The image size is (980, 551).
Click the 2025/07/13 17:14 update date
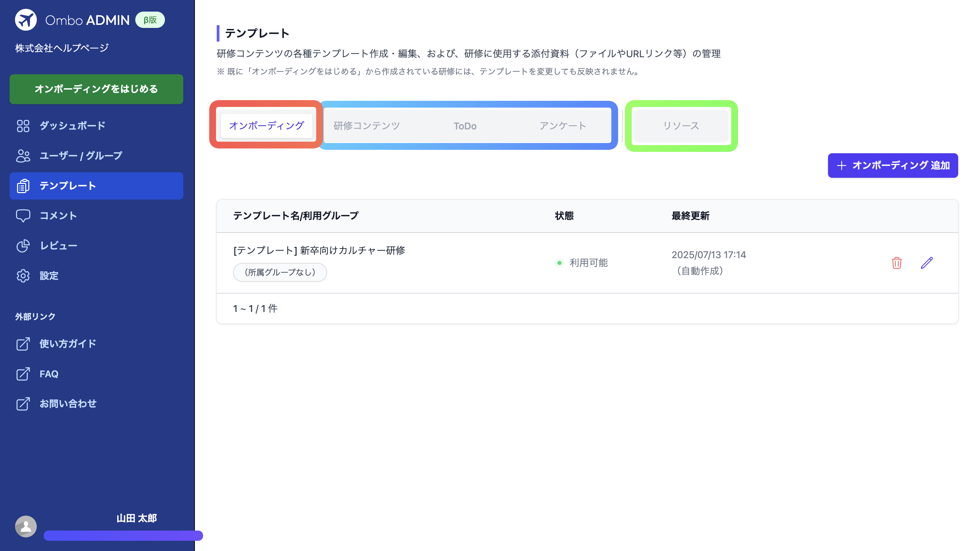708,255
